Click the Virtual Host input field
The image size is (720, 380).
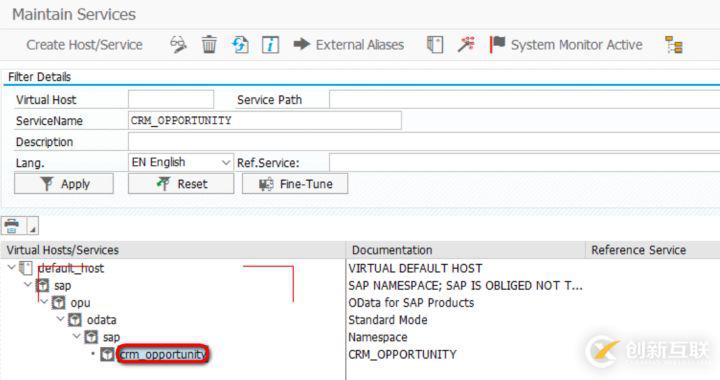[171, 100]
